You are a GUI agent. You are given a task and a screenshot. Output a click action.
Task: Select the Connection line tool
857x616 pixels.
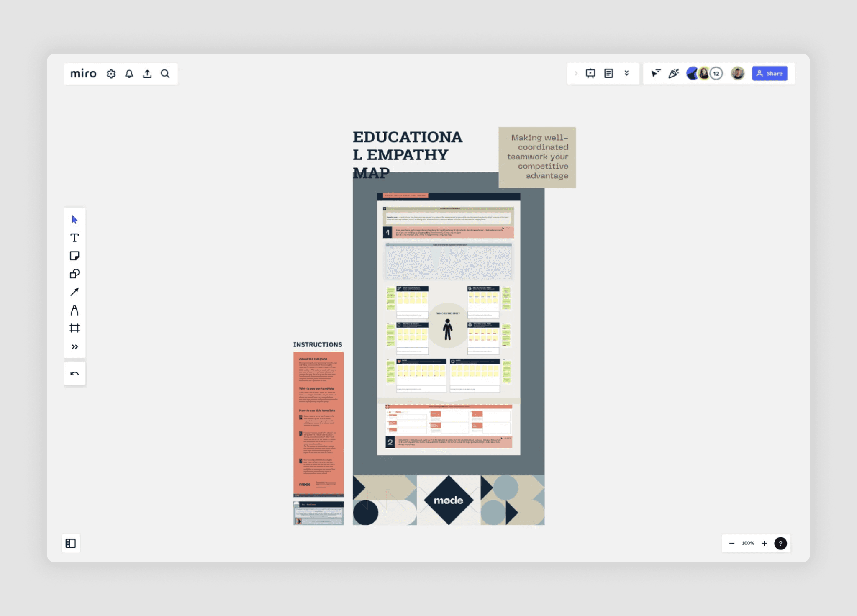(x=74, y=292)
